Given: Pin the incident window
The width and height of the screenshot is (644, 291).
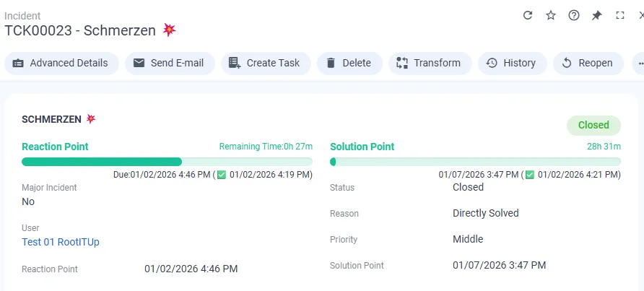Looking at the screenshot, I should tap(596, 15).
